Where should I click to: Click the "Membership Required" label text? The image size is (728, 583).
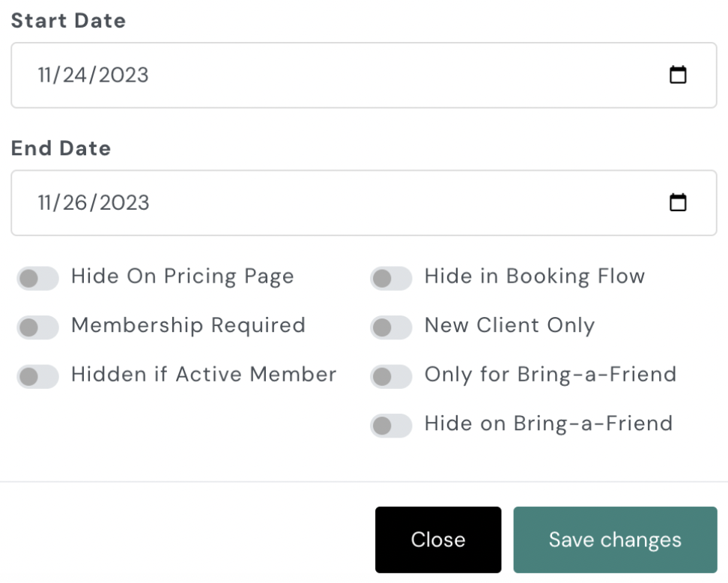click(188, 325)
